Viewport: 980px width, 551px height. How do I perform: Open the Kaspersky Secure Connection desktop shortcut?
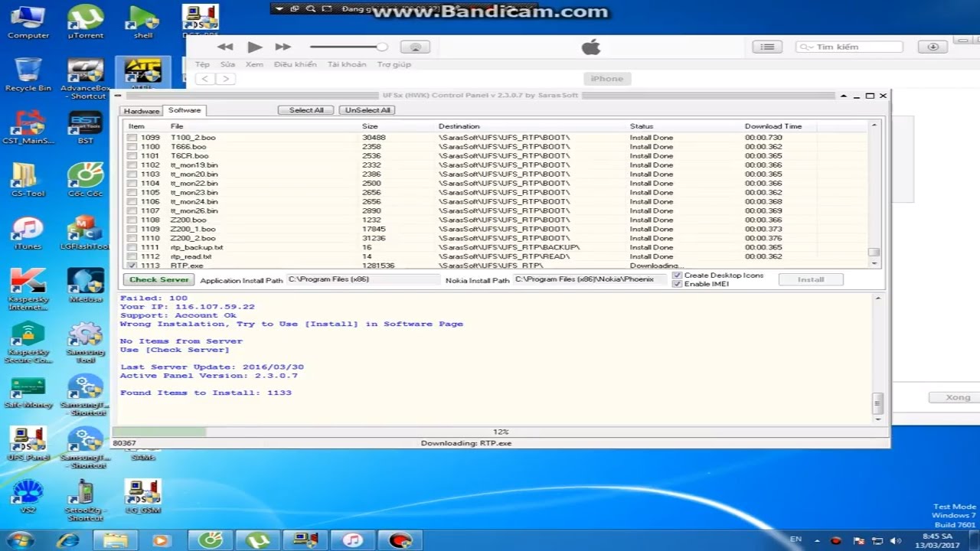[28, 342]
